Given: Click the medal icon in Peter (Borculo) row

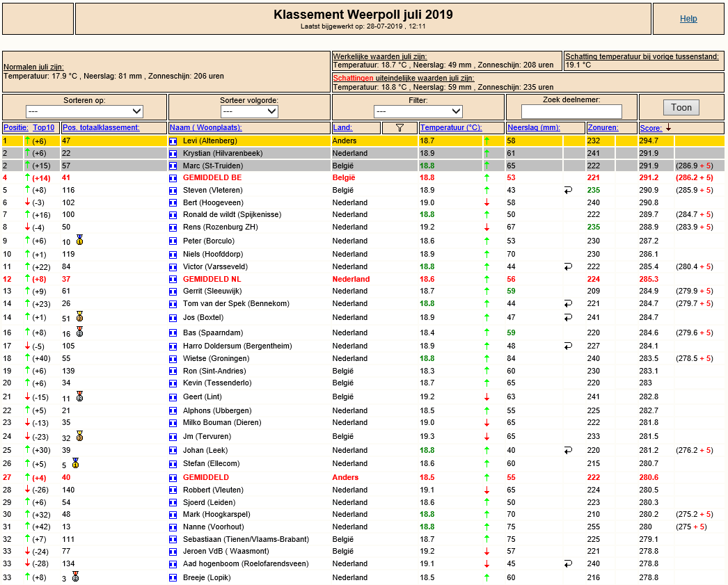Looking at the screenshot, I should [x=80, y=240].
